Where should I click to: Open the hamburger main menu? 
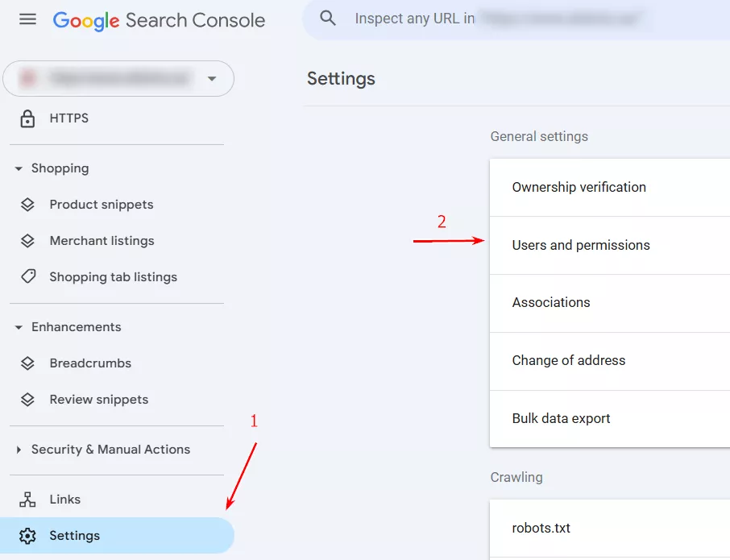coord(27,19)
